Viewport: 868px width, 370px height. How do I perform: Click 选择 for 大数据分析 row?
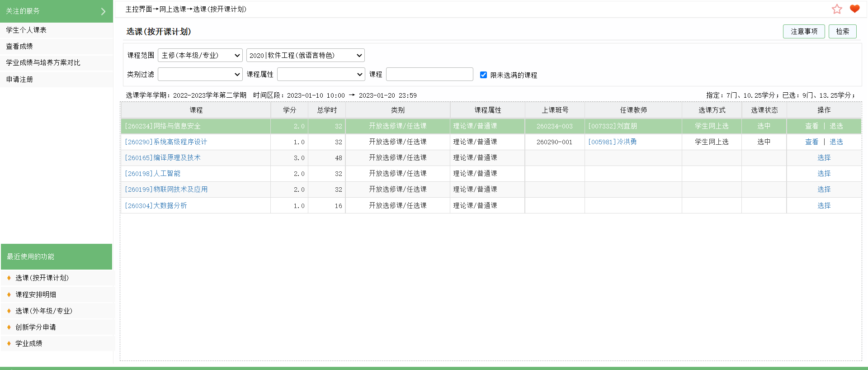pyautogui.click(x=824, y=206)
